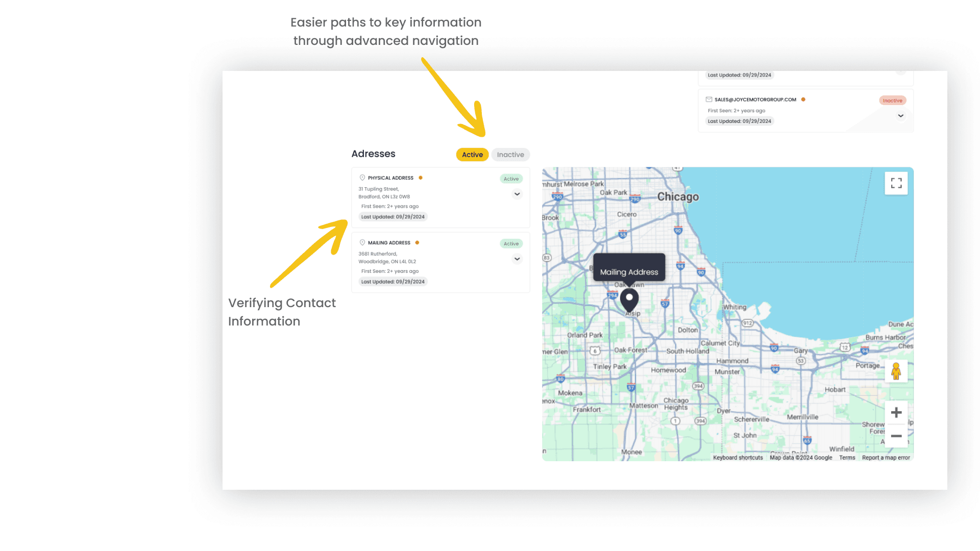980x551 pixels.
Task: Open map Terms link
Action: (x=847, y=458)
